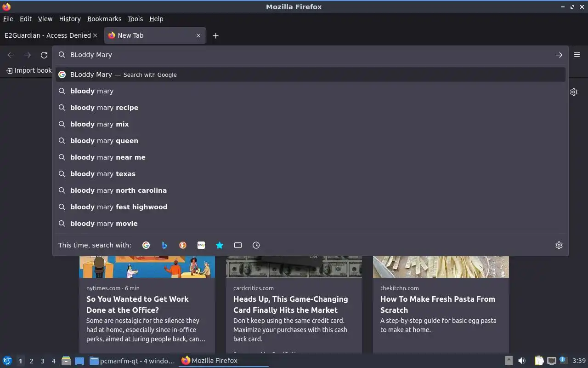This screenshot has width=588, height=368.
Task: Open the Firefox hamburger menu
Action: [x=577, y=54]
